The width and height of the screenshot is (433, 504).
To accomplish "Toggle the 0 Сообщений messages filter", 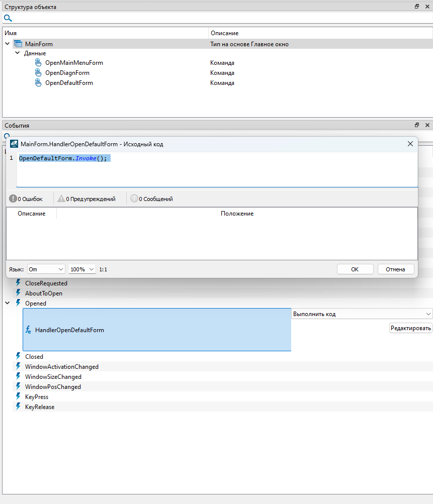I will pyautogui.click(x=151, y=199).
